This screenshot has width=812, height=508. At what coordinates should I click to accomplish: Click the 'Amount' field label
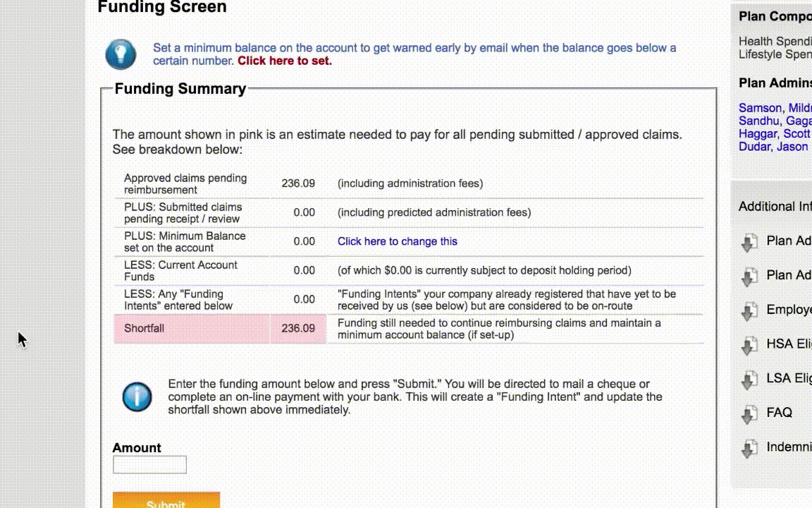tap(137, 448)
